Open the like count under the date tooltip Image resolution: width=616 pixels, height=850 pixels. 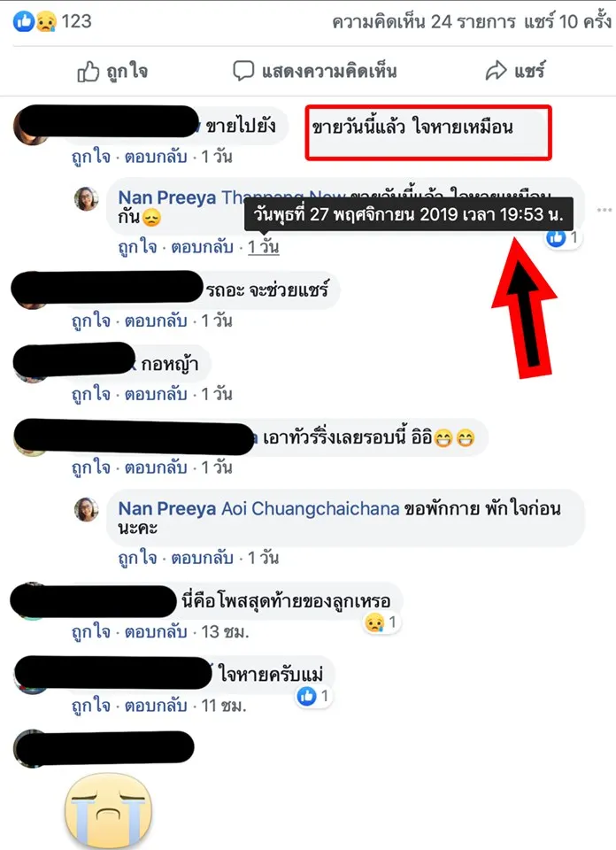click(564, 237)
